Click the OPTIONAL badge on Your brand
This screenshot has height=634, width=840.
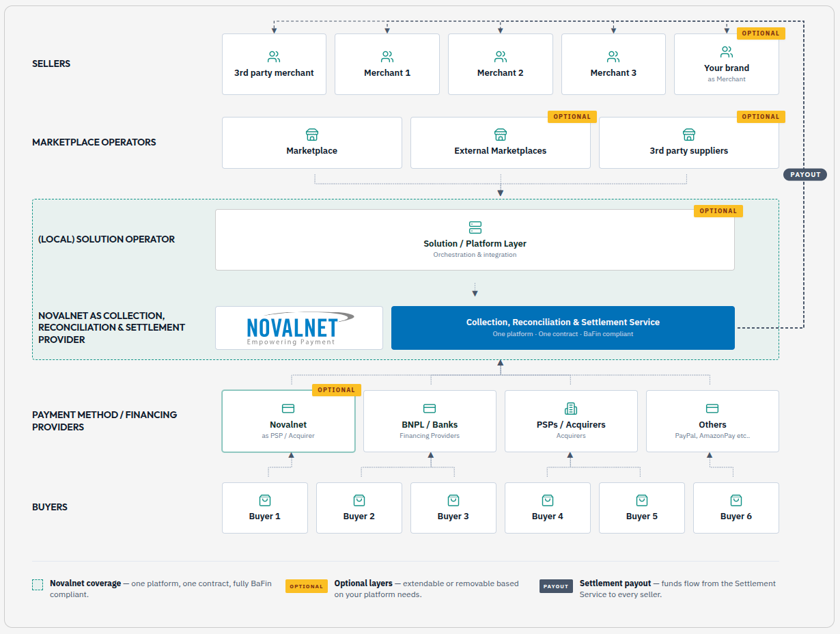(761, 33)
